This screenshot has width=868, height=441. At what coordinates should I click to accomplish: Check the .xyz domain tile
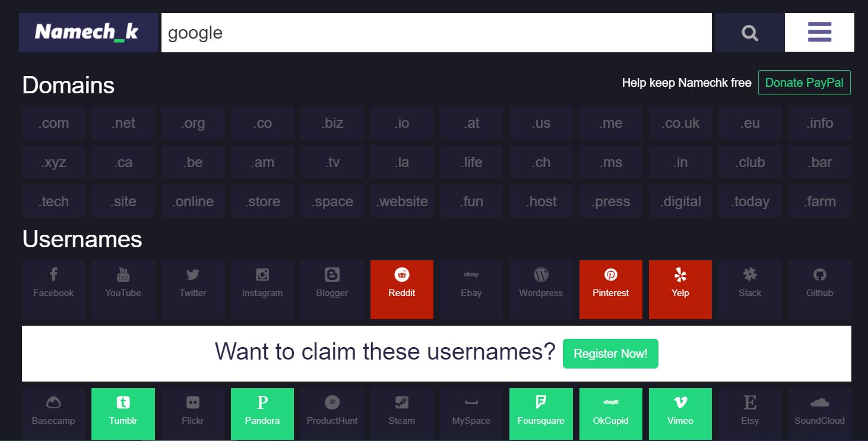tap(53, 162)
